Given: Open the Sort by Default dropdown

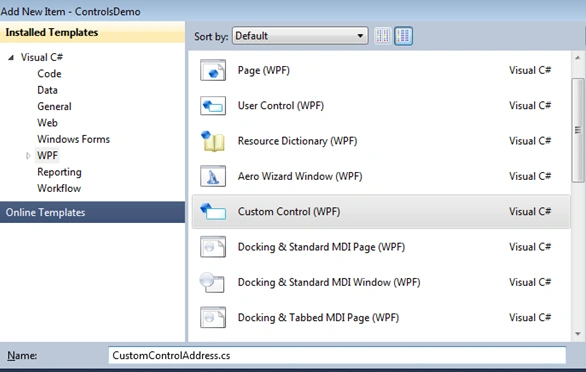Looking at the screenshot, I should click(x=300, y=36).
